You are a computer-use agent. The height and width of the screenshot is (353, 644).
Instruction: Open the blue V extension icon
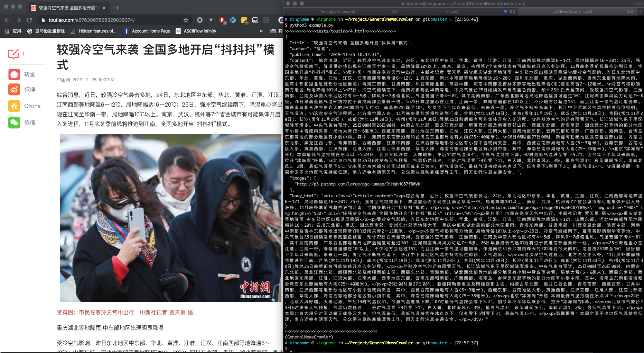point(233,20)
